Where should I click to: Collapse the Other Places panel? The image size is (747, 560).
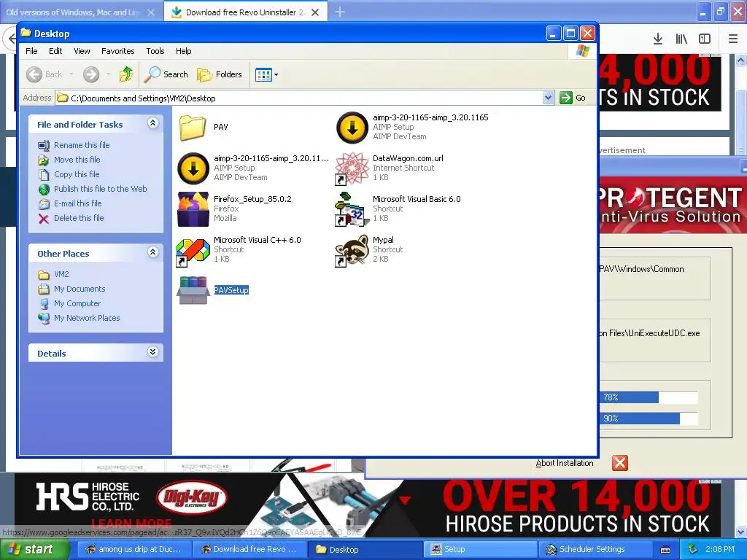coord(152,252)
